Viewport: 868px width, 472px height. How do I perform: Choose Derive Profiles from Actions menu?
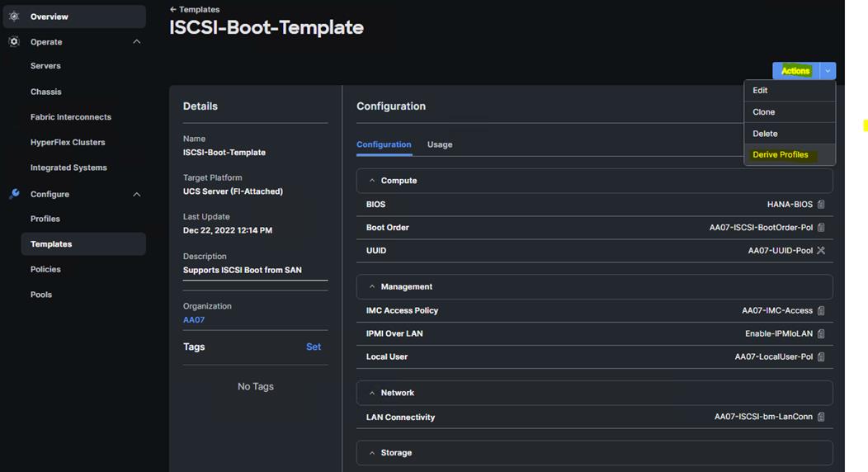click(x=790, y=154)
